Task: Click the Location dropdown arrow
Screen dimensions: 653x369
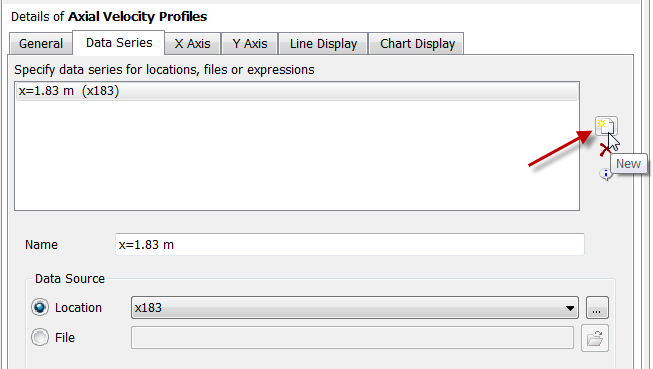Action: tap(570, 308)
